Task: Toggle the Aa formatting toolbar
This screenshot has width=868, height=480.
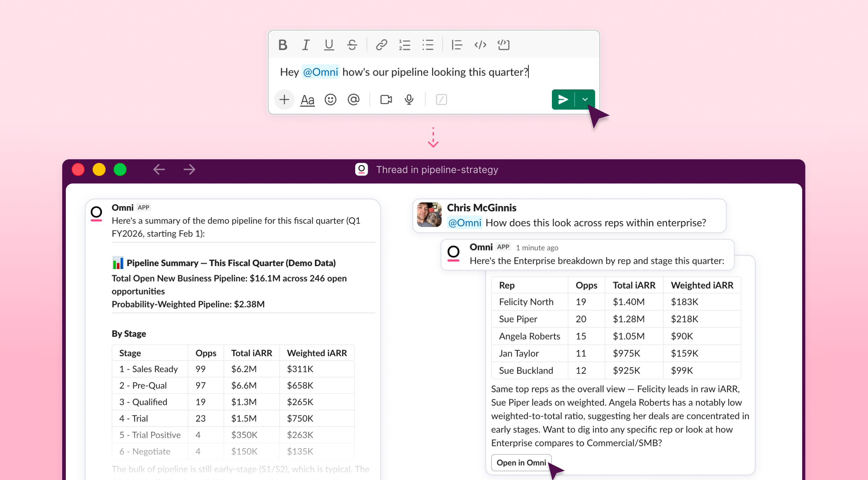Action: tap(307, 100)
